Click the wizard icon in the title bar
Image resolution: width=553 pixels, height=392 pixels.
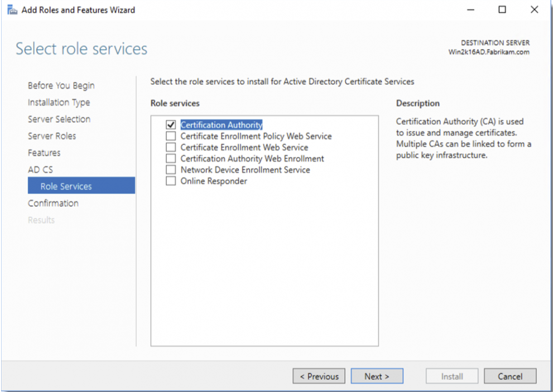12,10
